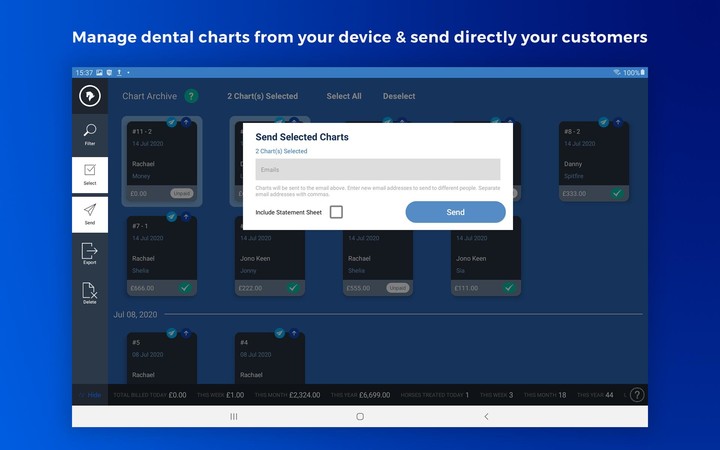
Task: Open help icon in bottom stats bar
Action: (x=637, y=395)
